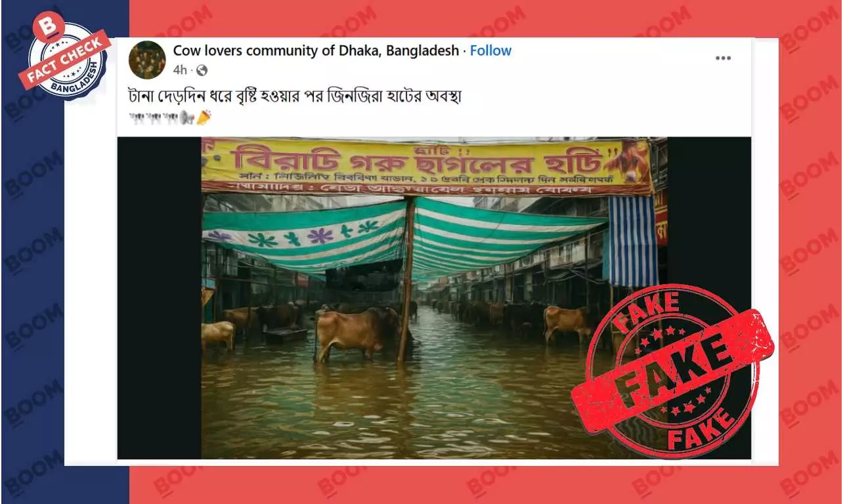Open the page's round profile avatar

pos(147,60)
